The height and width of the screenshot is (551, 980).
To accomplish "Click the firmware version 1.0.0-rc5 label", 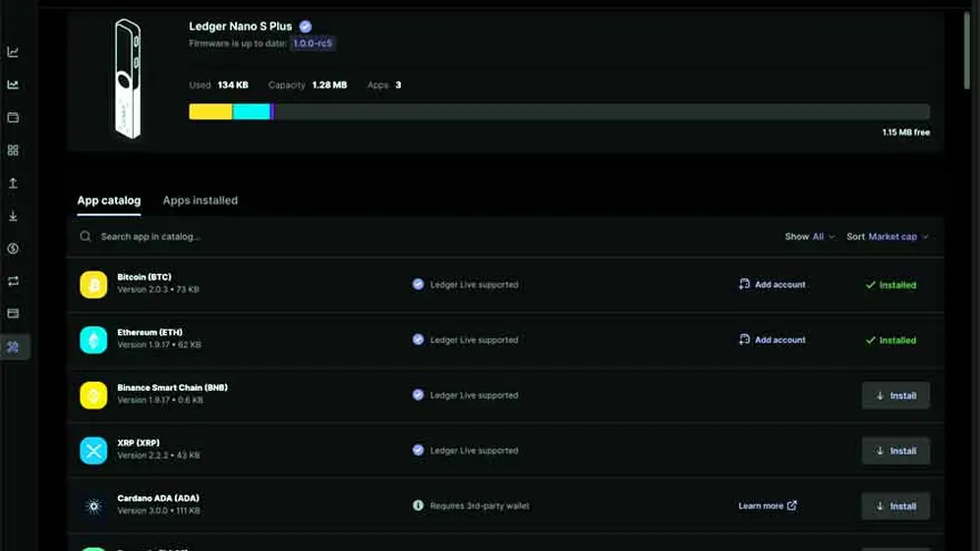I will pos(313,44).
